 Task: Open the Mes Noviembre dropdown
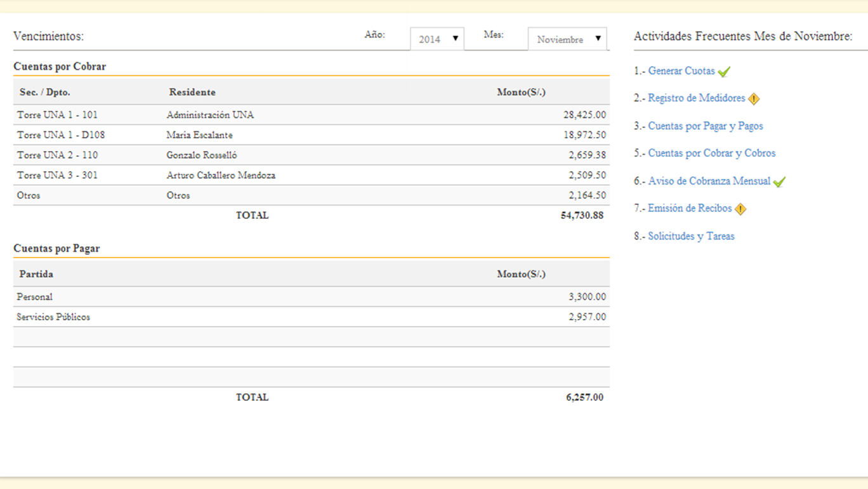(x=567, y=39)
